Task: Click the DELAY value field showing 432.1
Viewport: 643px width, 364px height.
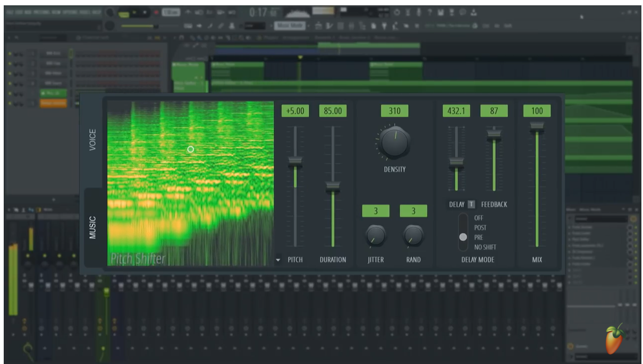Action: click(456, 111)
